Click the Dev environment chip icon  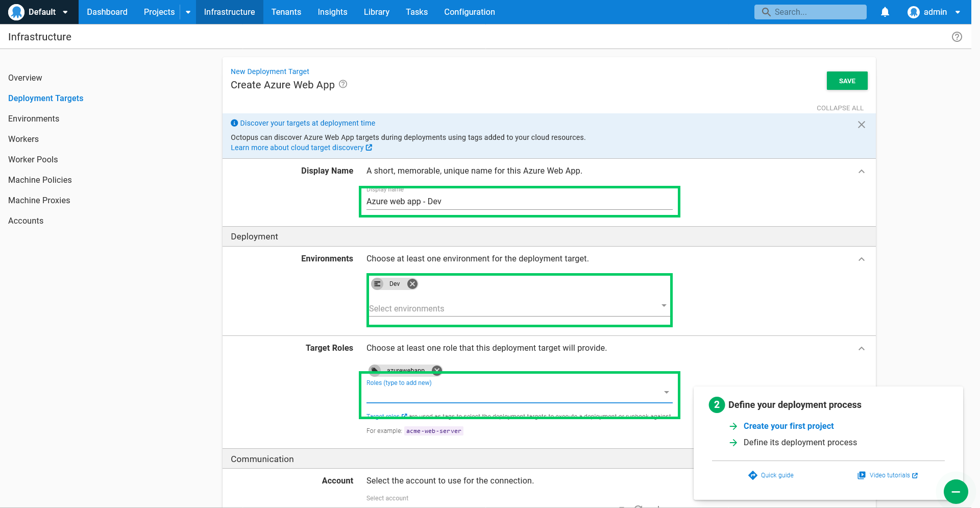click(x=377, y=284)
